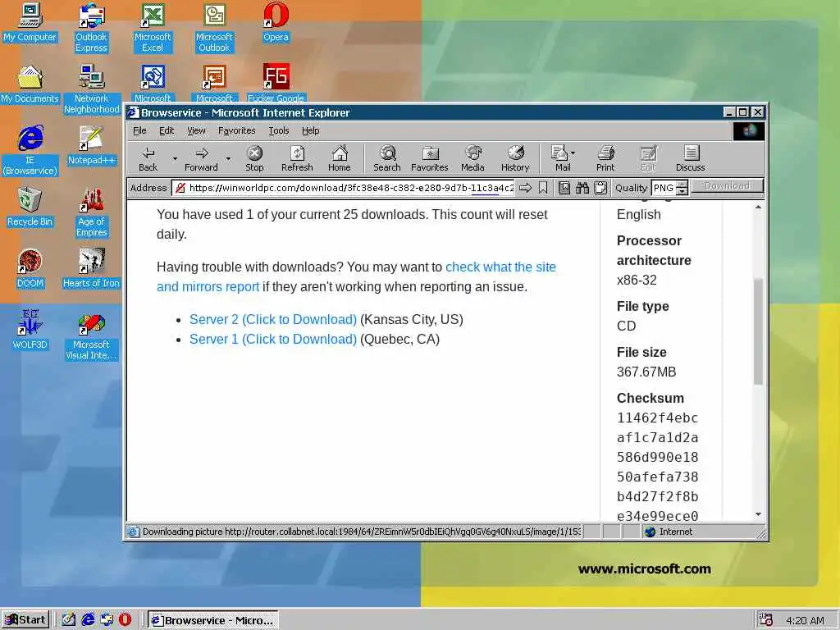Open 'check what the site' link
The image size is (840, 630).
click(x=501, y=267)
